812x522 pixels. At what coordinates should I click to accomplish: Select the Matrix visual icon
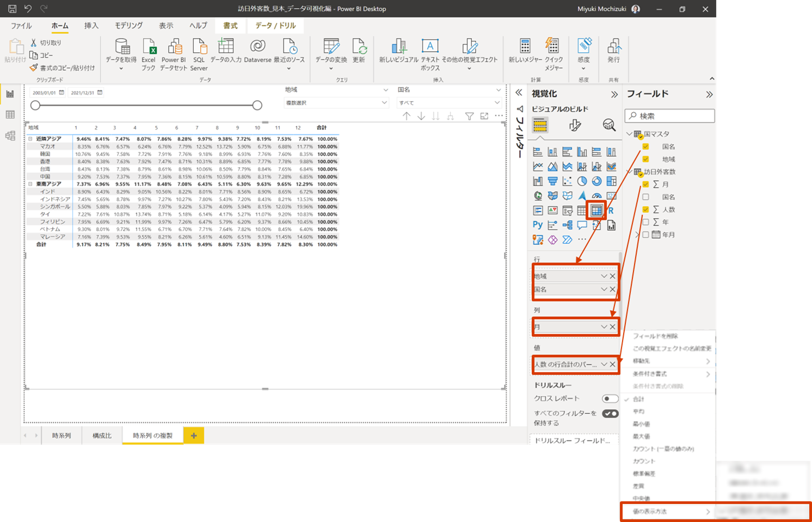[596, 211]
